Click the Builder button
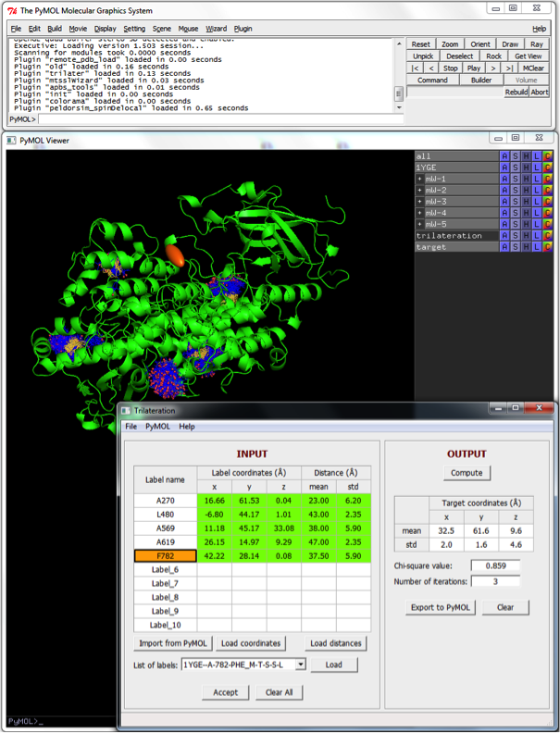560x733 pixels. coord(481,80)
